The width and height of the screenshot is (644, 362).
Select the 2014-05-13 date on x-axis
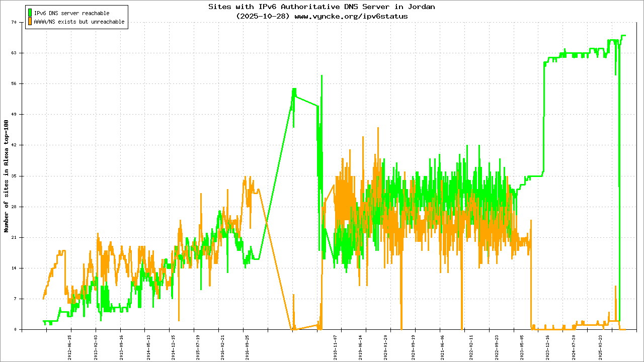coord(148,348)
